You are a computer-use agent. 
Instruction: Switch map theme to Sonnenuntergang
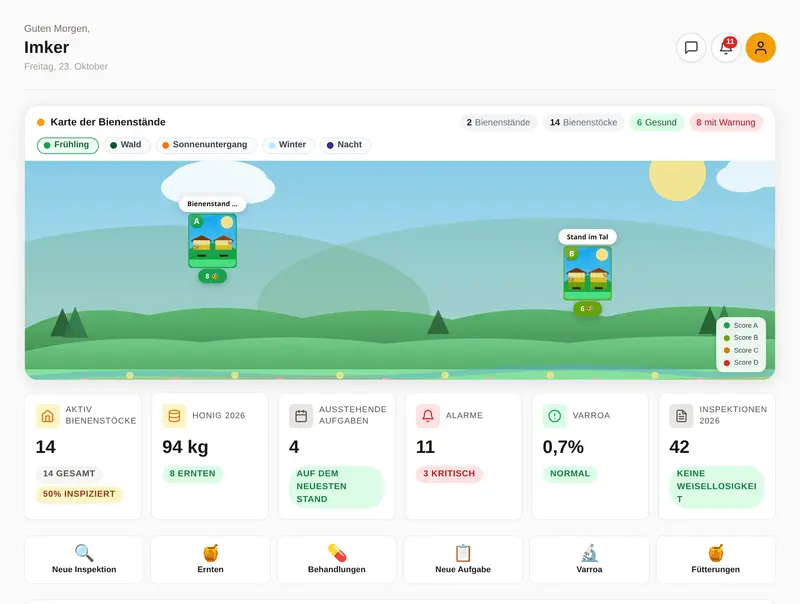(x=206, y=145)
